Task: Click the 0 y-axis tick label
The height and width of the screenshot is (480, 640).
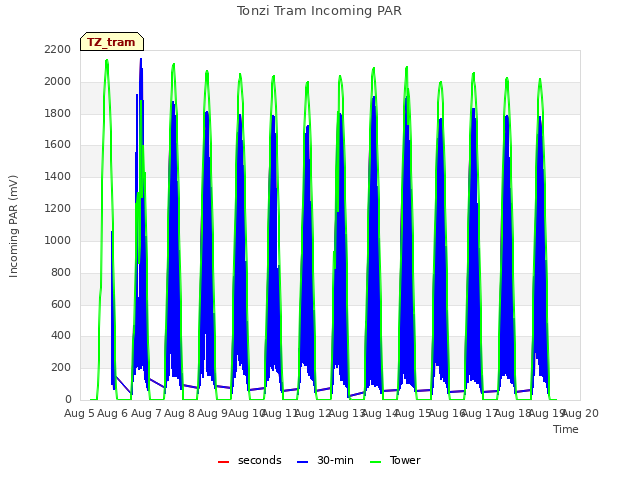Action: pyautogui.click(x=68, y=399)
